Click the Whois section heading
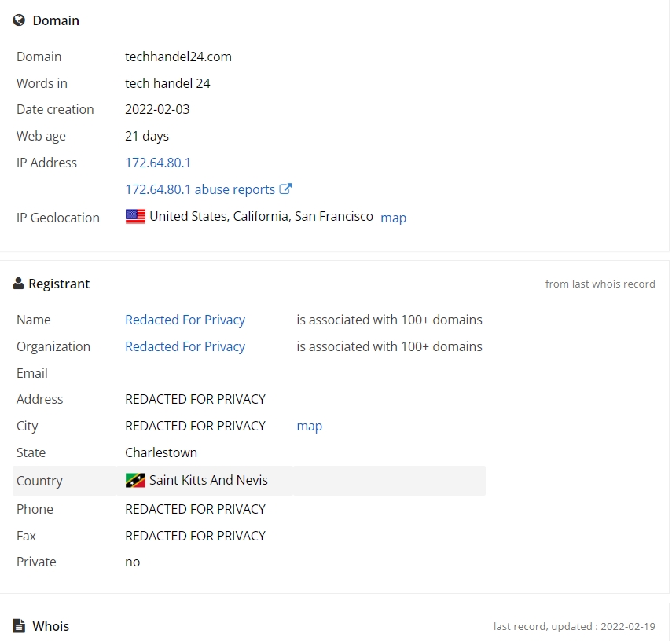This screenshot has height=641, width=672. 50,626
